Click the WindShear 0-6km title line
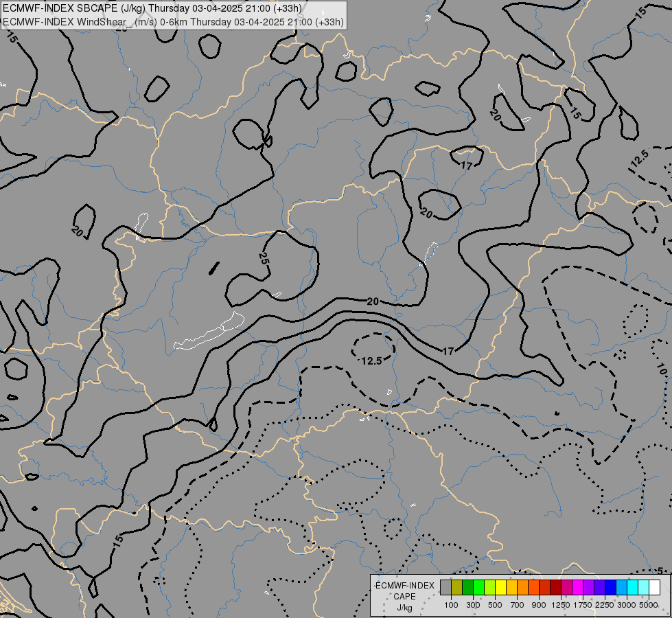The width and height of the screenshot is (672, 618). pos(173,22)
